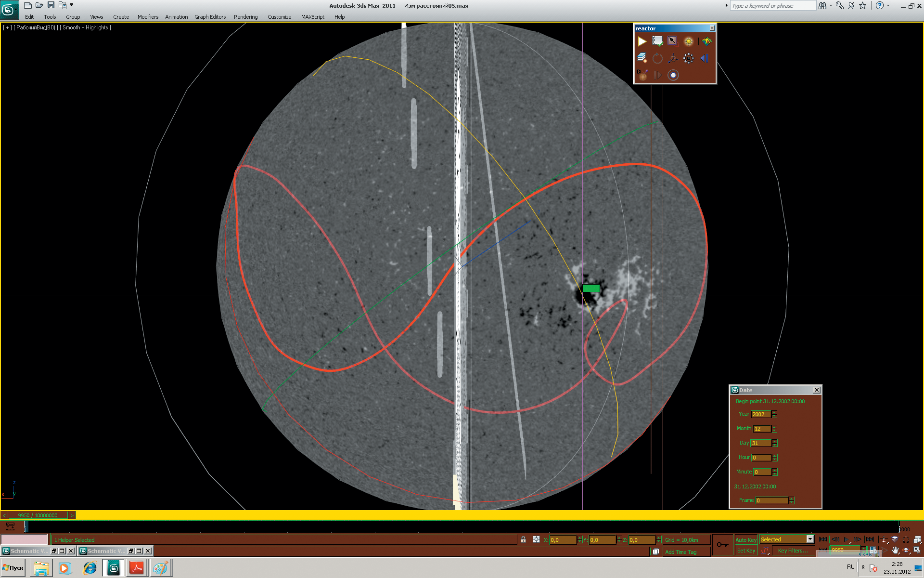Image resolution: width=924 pixels, height=578 pixels.
Task: Click the Set Keys large key icon
Action: pos(722,545)
